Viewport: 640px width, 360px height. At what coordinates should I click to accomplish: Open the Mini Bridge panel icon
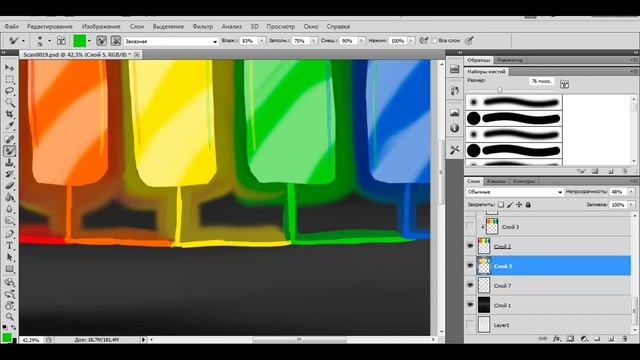pyautogui.click(x=455, y=69)
